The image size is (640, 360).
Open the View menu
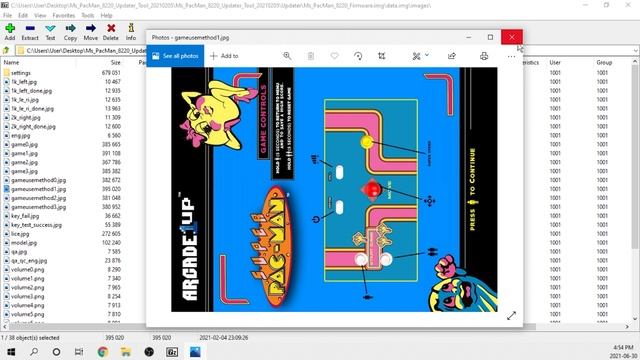tap(40, 16)
